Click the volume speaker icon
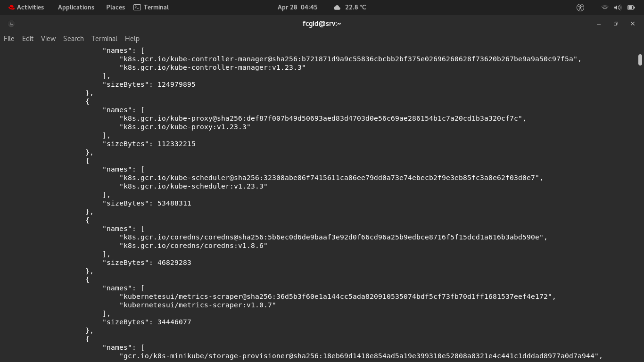 click(x=618, y=7)
